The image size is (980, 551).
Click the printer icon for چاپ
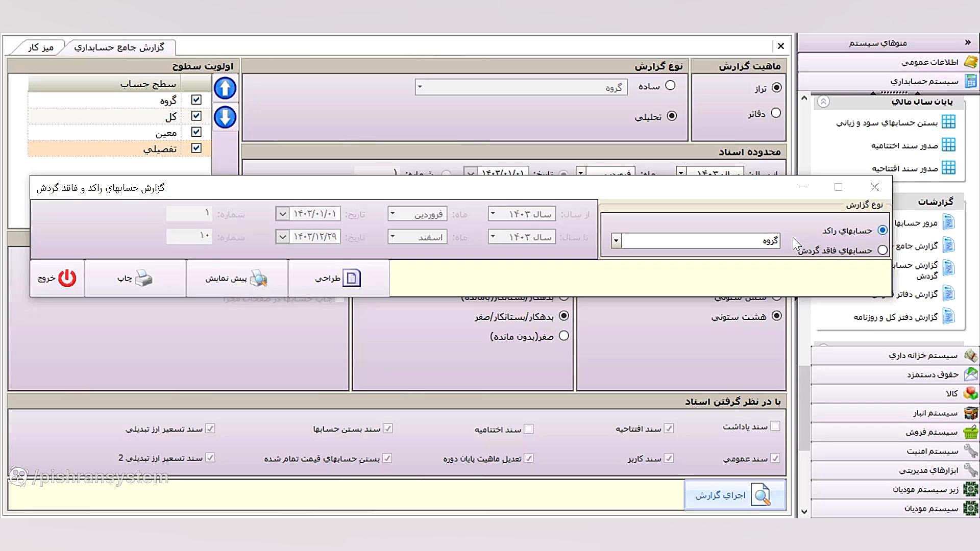(x=143, y=278)
